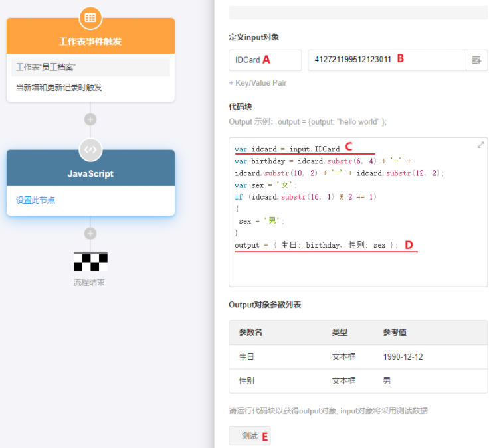Select the 工作表事件触发 node header
489x448 pixels.
coord(90,37)
